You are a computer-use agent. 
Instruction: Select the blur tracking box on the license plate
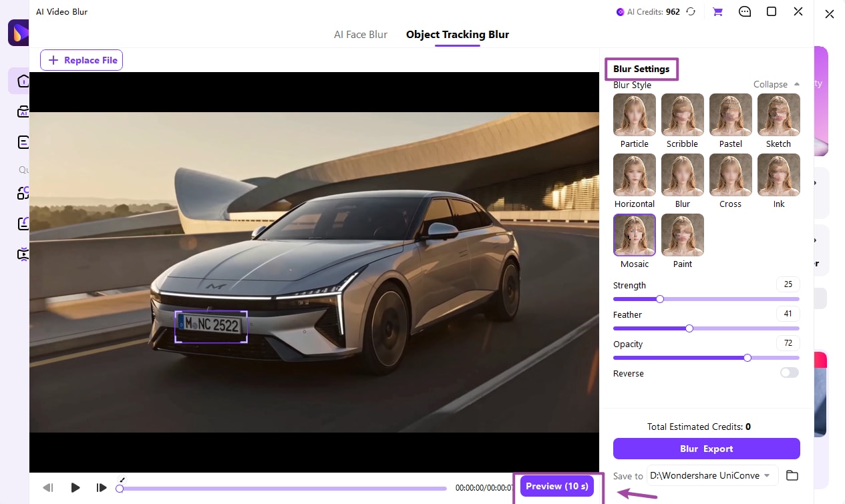[x=211, y=326]
